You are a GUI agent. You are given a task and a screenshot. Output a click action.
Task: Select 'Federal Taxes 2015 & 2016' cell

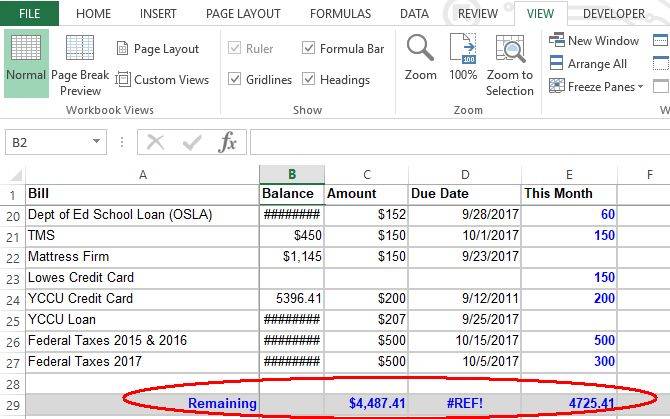click(142, 340)
